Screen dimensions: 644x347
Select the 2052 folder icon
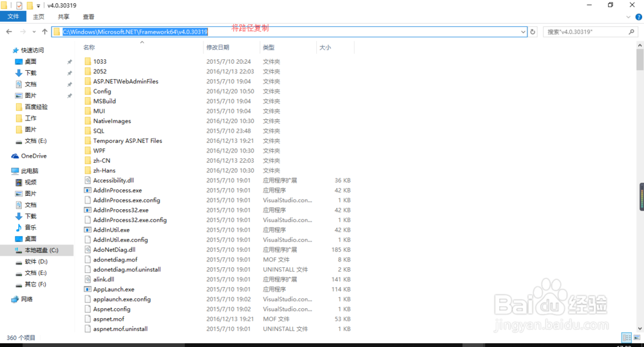click(x=88, y=71)
